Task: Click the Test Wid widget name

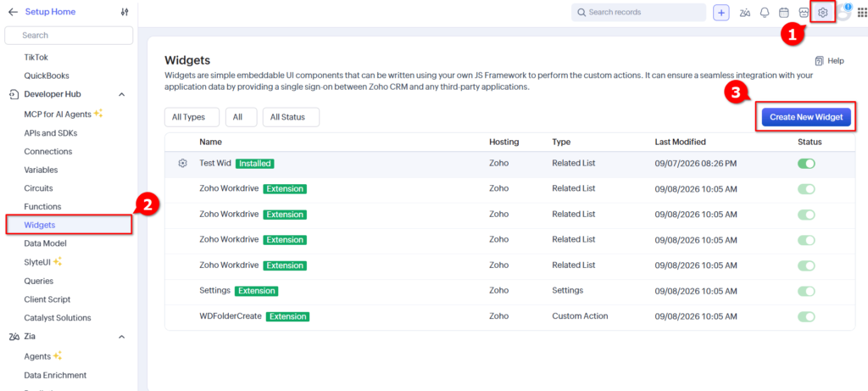Action: [215, 164]
